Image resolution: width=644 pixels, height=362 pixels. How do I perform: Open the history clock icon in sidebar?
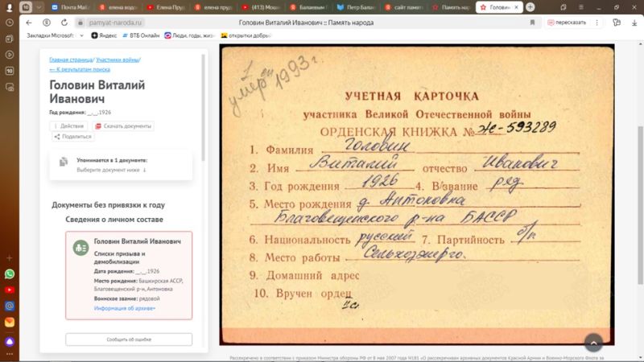click(10, 23)
